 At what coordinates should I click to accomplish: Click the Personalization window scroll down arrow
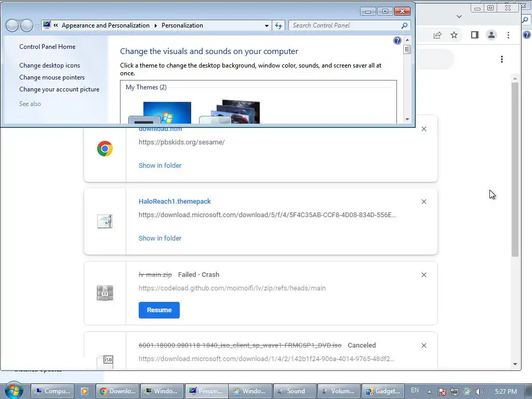pyautogui.click(x=407, y=119)
